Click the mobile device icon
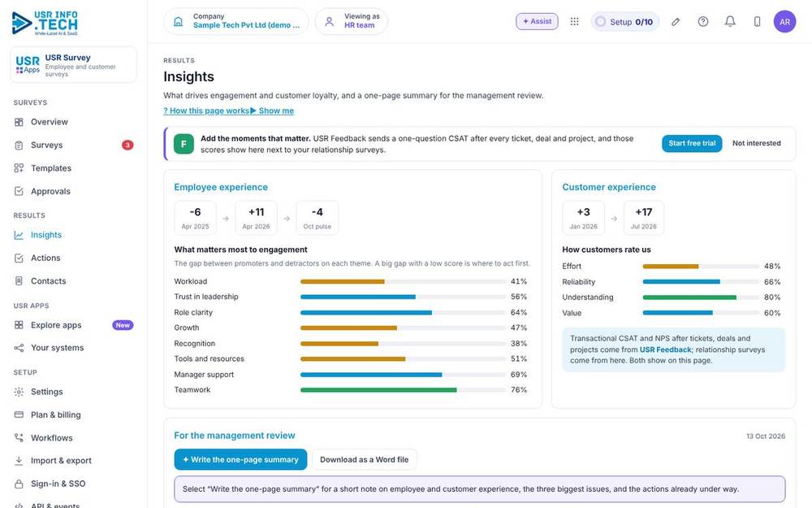Image resolution: width=812 pixels, height=508 pixels. 757,21
